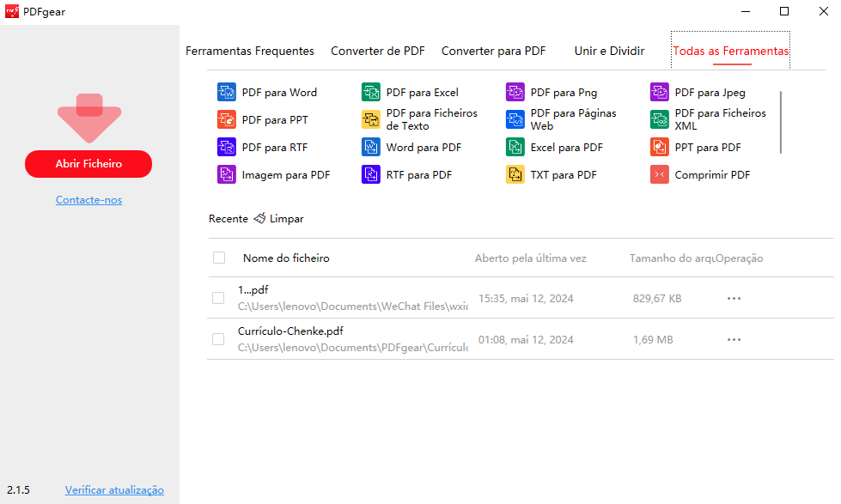Switch to Converter de PDF tab
The width and height of the screenshot is (841, 504).
[x=378, y=51]
